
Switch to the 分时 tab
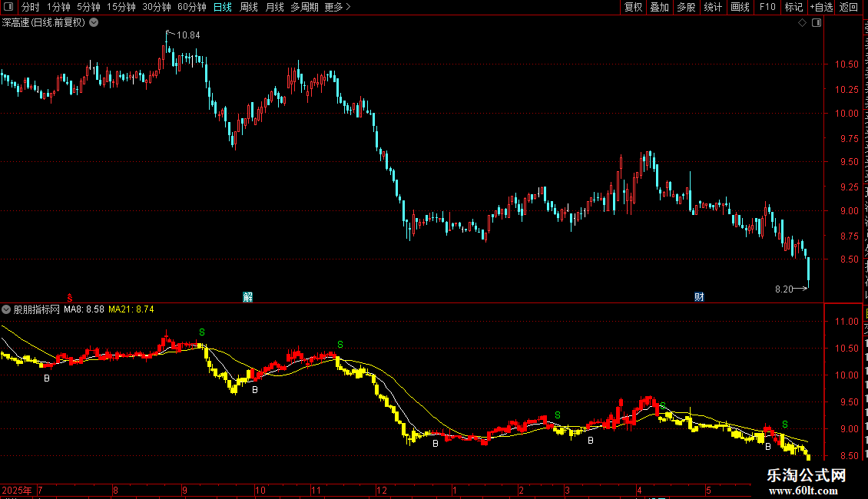[31, 7]
